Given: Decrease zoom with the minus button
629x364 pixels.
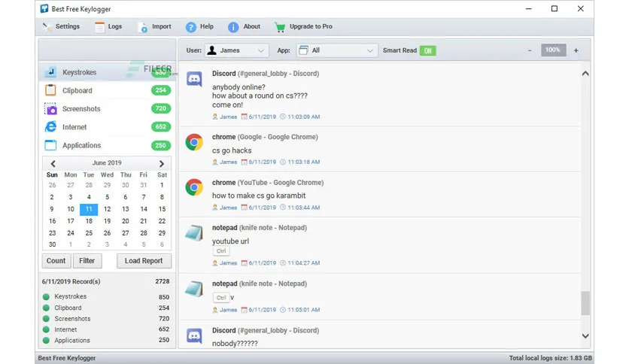Looking at the screenshot, I should (x=530, y=50).
